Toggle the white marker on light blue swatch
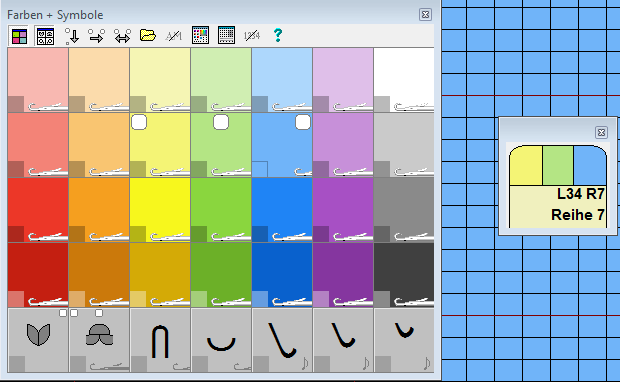 click(303, 122)
